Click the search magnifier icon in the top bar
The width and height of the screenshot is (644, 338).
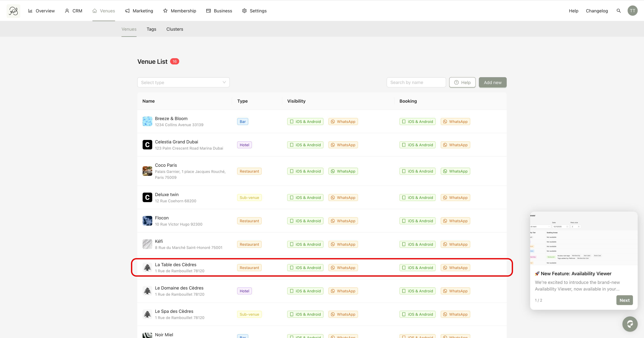click(x=619, y=11)
